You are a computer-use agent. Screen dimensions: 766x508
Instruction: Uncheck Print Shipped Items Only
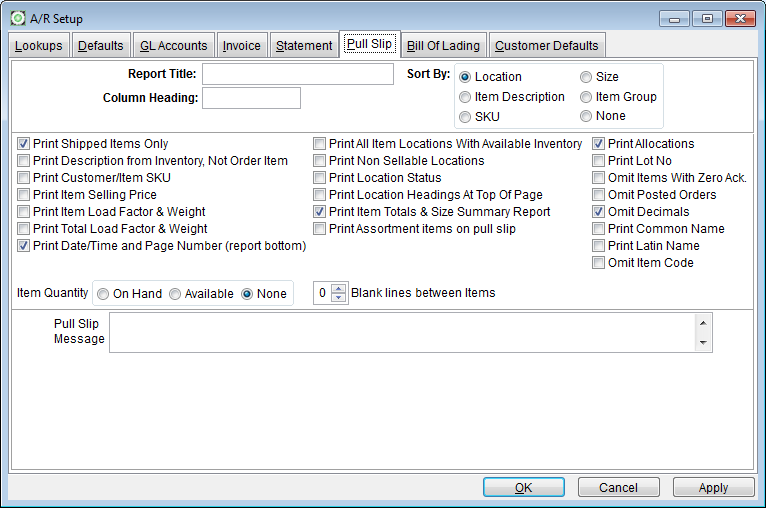tap(24, 144)
